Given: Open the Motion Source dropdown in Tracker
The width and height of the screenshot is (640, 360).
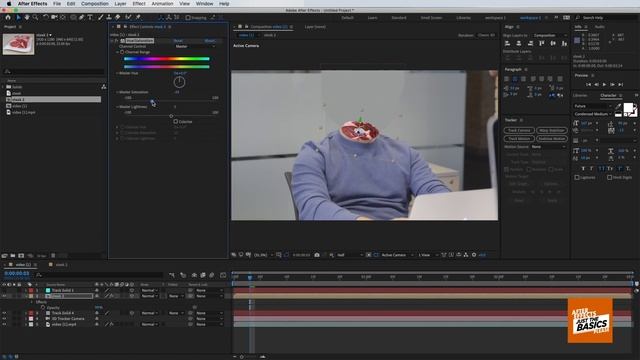Looking at the screenshot, I should point(549,147).
